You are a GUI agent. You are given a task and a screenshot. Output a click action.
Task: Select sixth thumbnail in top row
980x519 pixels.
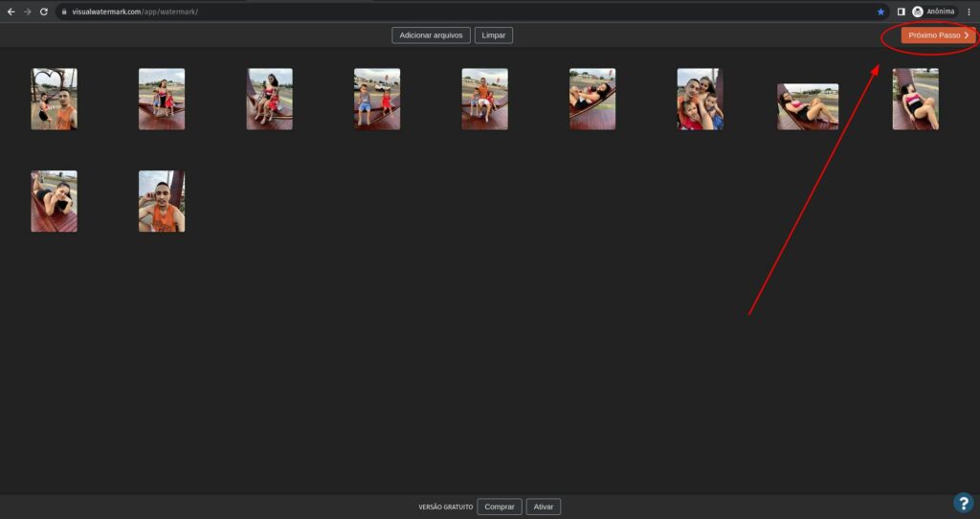point(592,99)
